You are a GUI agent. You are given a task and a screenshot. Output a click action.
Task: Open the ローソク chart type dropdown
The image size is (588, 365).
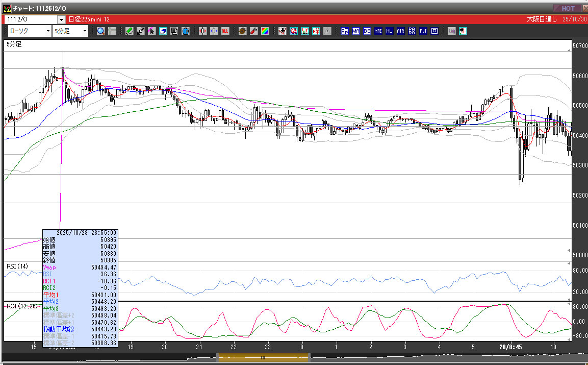tap(48, 31)
